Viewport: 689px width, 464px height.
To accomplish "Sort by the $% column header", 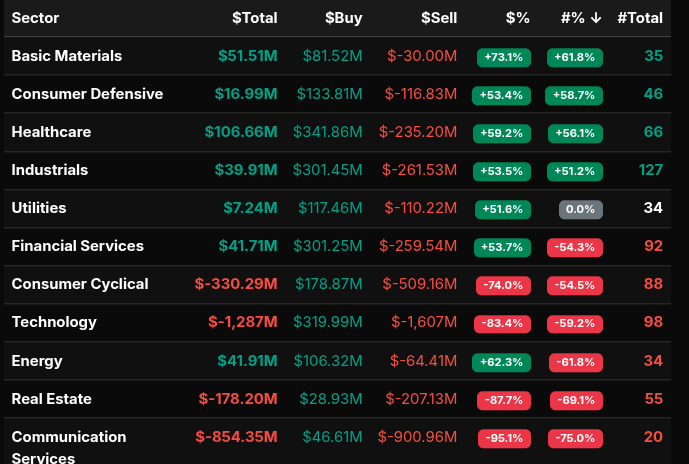I will pos(518,18).
